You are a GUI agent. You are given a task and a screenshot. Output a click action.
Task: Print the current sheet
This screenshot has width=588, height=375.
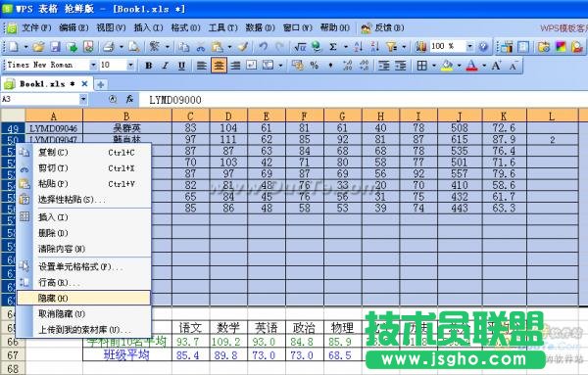tap(109, 46)
